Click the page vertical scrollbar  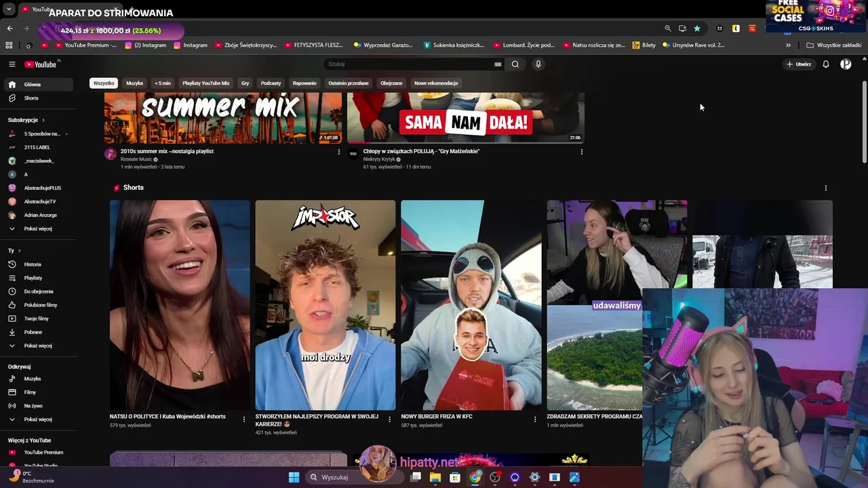864,122
